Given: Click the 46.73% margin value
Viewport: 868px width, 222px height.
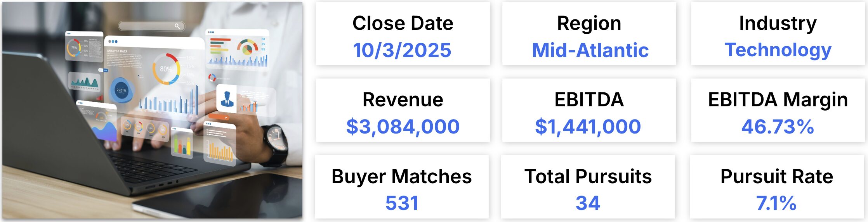Looking at the screenshot, I should pos(778,127).
